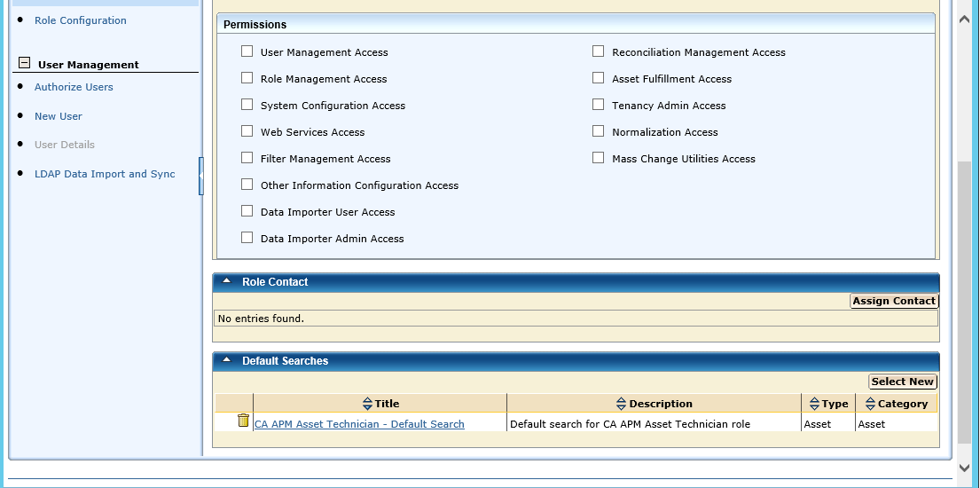980x488 pixels.
Task: Delete the CA APM Asset Technician search row
Action: coord(243,421)
